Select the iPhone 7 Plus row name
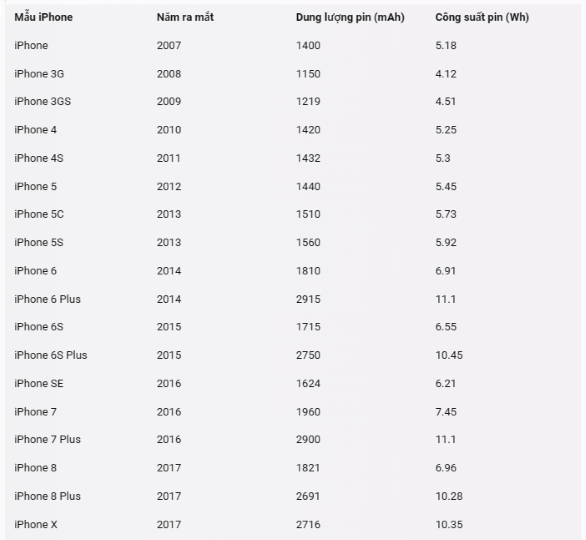 click(x=47, y=439)
